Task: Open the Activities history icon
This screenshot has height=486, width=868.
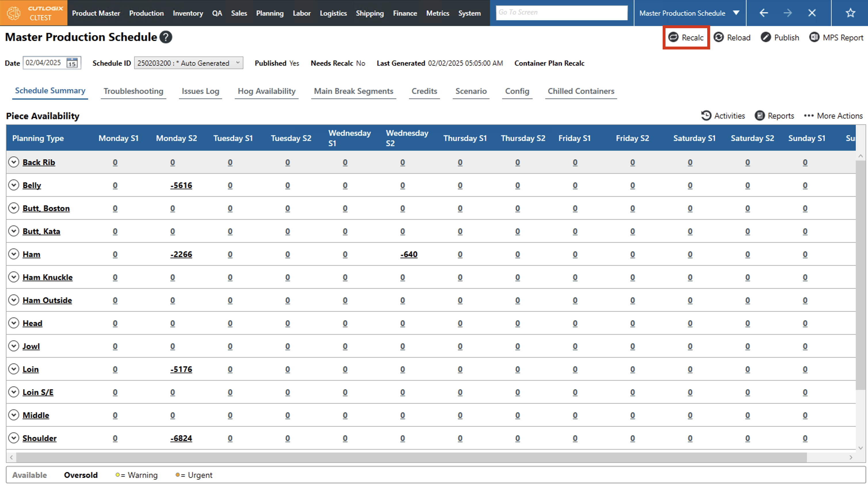Action: point(706,116)
